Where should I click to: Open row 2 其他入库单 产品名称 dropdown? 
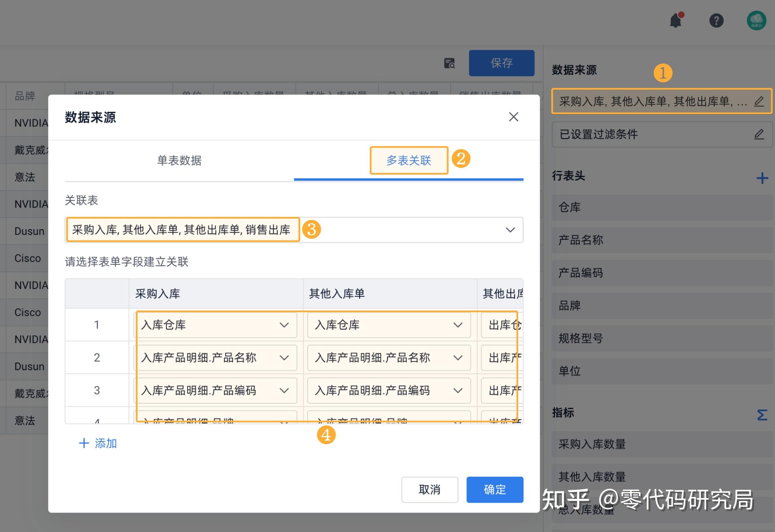tap(389, 358)
